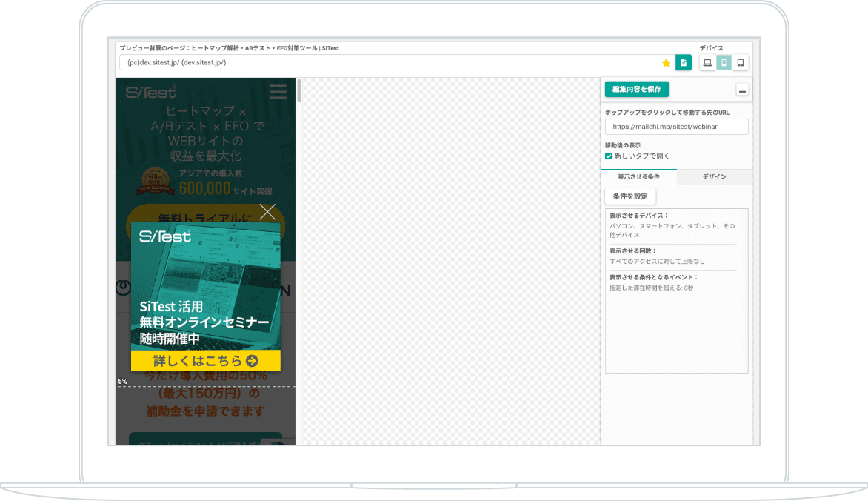Collapse the editing panel with minus button
Screen dimensions: 868x501
(742, 90)
